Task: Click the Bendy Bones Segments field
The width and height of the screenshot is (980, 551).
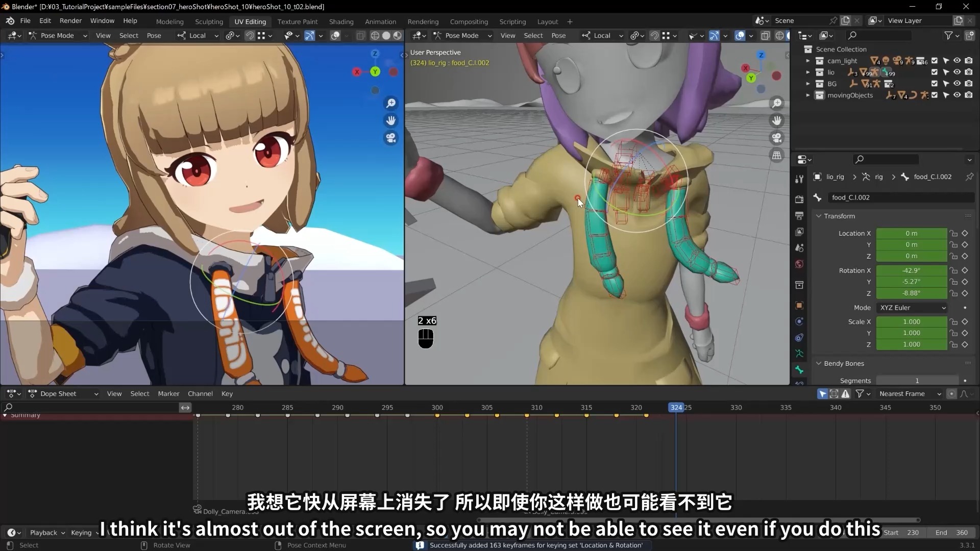Action: (x=917, y=381)
